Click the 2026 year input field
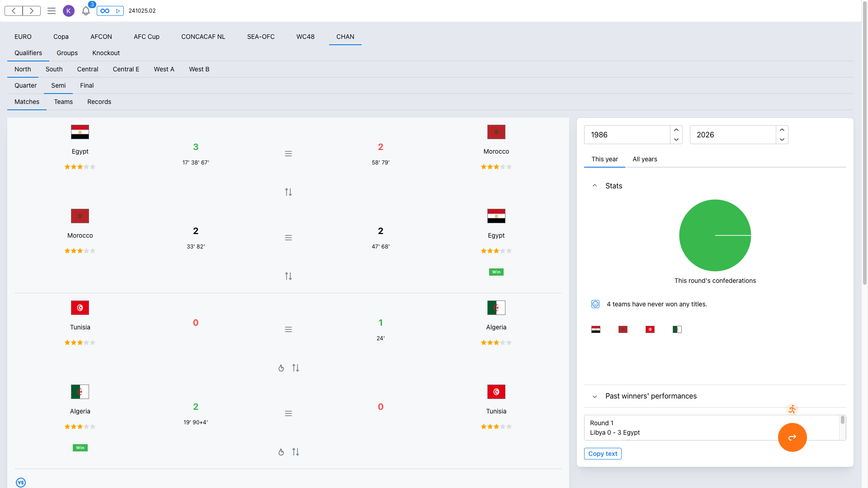 click(x=733, y=135)
